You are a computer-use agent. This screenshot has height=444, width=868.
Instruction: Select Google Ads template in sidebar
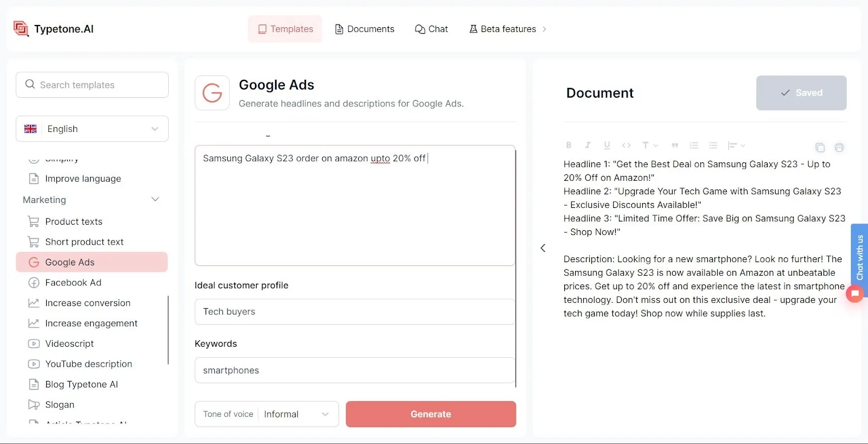coord(92,262)
